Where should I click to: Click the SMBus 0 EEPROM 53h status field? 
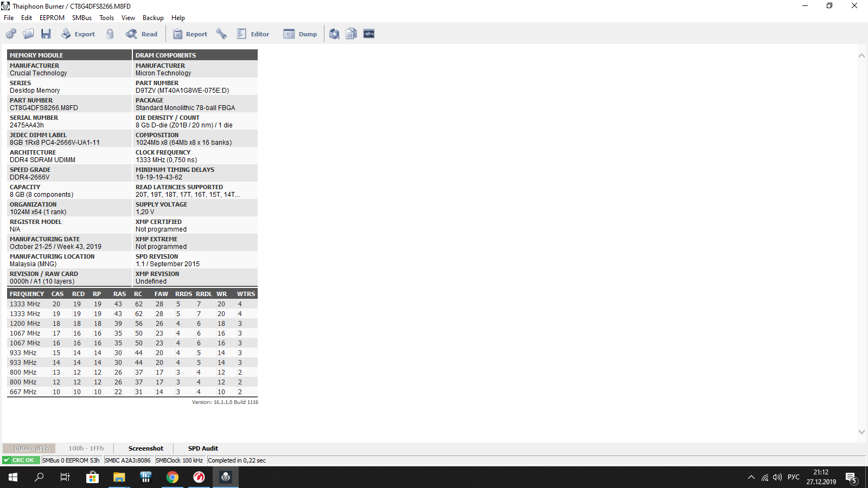coord(71,460)
